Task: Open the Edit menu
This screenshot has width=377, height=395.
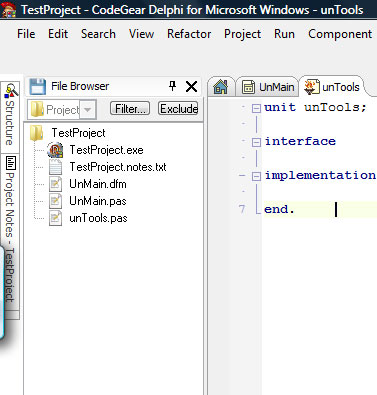Action: [58, 34]
